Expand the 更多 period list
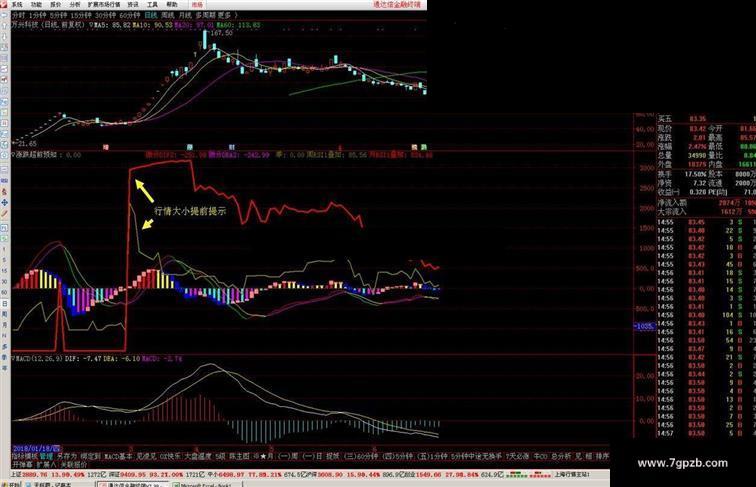Screen dimensions: 756x487 (224, 15)
